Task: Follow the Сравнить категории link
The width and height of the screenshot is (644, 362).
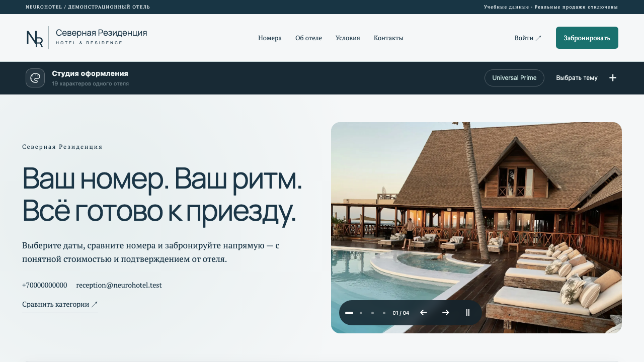Action: point(60,305)
